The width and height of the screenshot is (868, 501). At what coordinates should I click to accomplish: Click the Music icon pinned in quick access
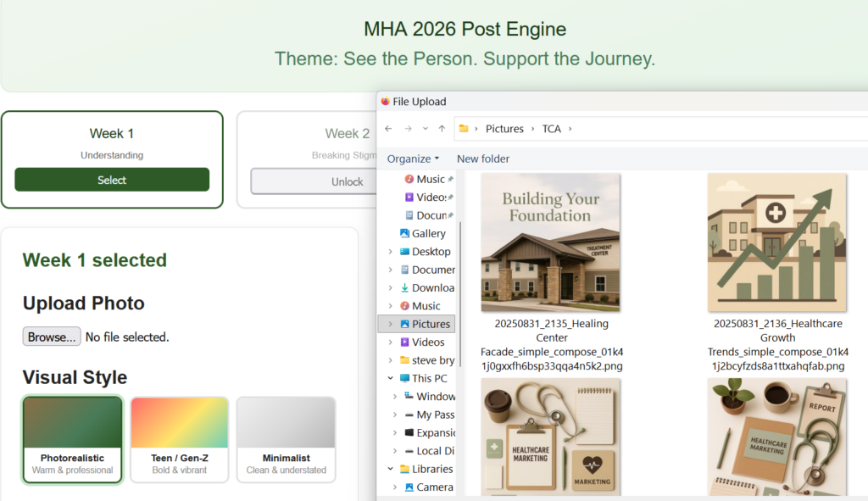pyautogui.click(x=409, y=179)
